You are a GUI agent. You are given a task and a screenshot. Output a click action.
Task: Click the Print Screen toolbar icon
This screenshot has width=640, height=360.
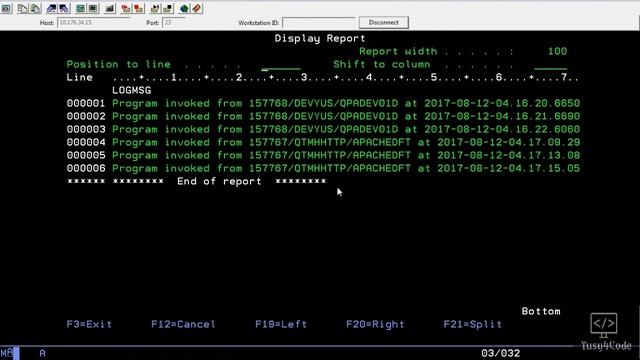click(6, 8)
